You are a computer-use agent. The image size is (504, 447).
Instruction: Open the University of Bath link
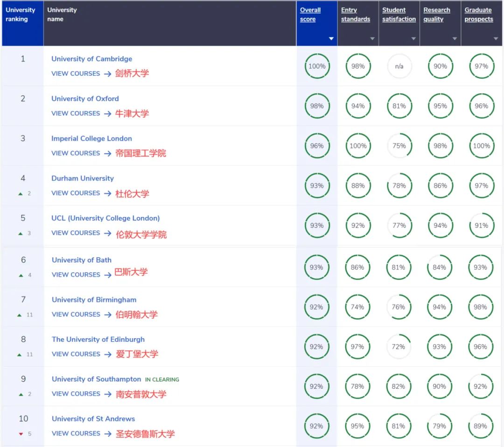click(x=82, y=260)
